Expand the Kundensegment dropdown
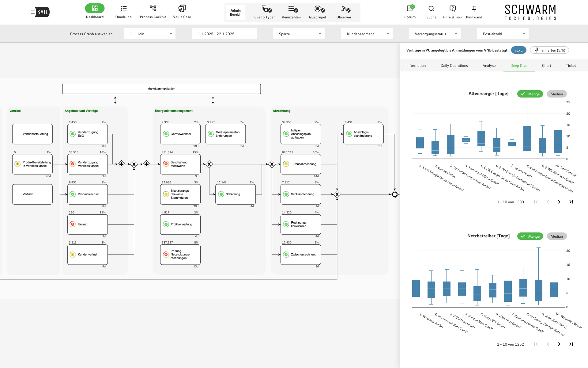 [367, 34]
